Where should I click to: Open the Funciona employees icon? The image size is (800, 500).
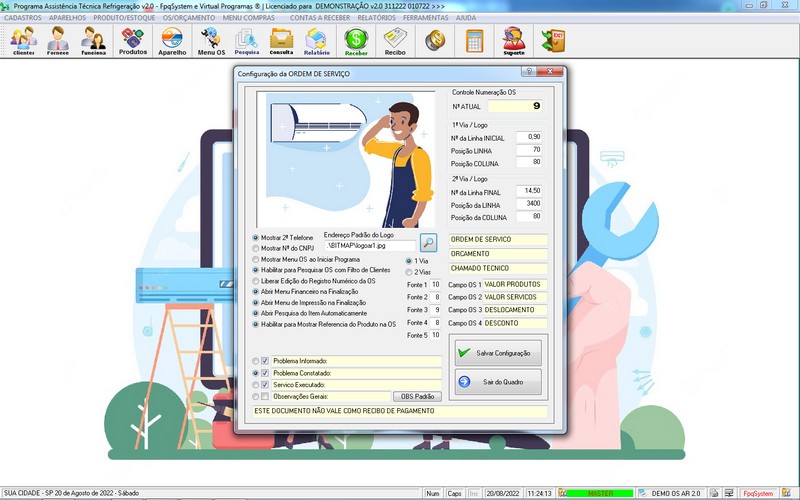[x=93, y=41]
